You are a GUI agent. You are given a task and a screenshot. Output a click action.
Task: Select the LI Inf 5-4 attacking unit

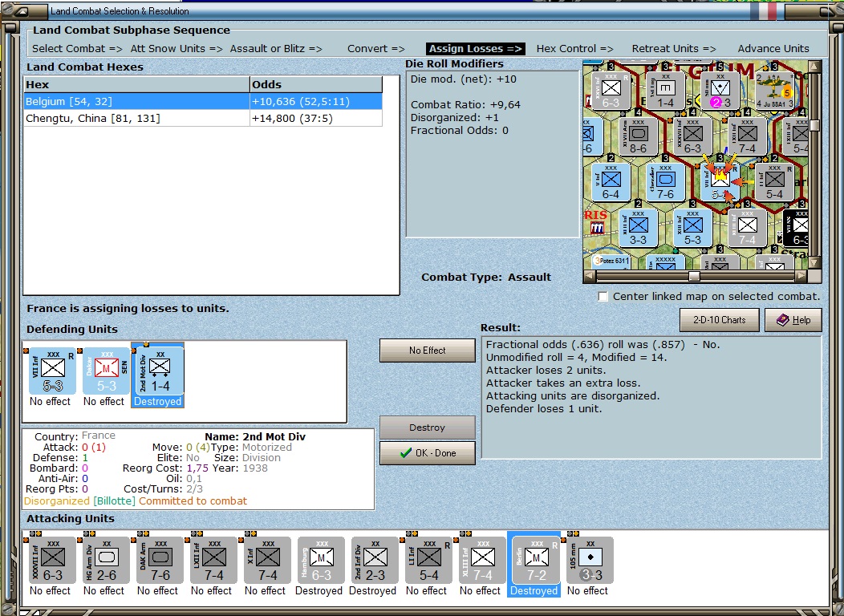pos(429,560)
